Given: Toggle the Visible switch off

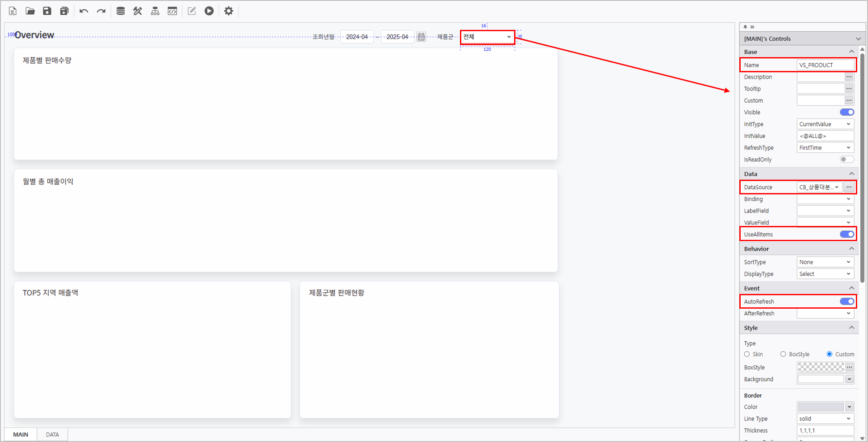Looking at the screenshot, I should (x=847, y=112).
